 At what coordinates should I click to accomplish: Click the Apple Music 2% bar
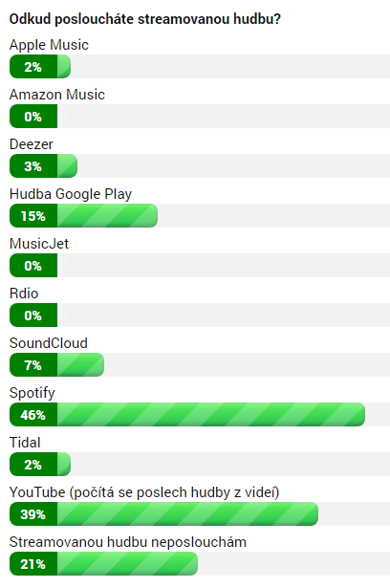[40, 66]
